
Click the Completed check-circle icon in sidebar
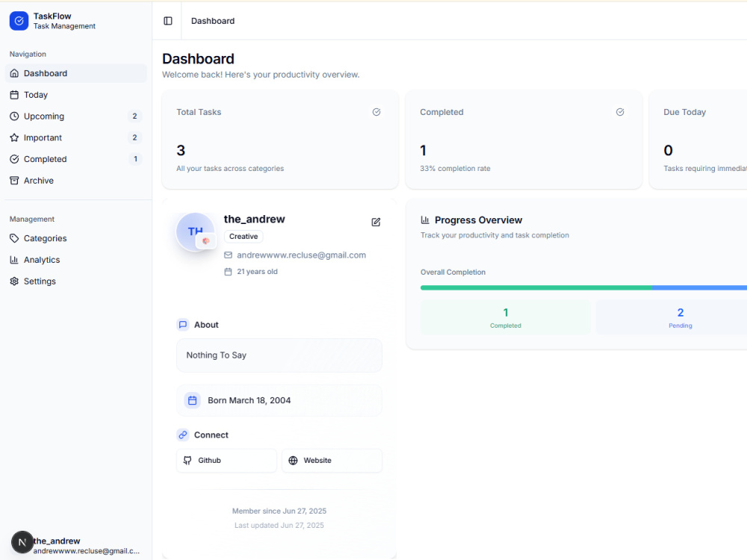14,159
